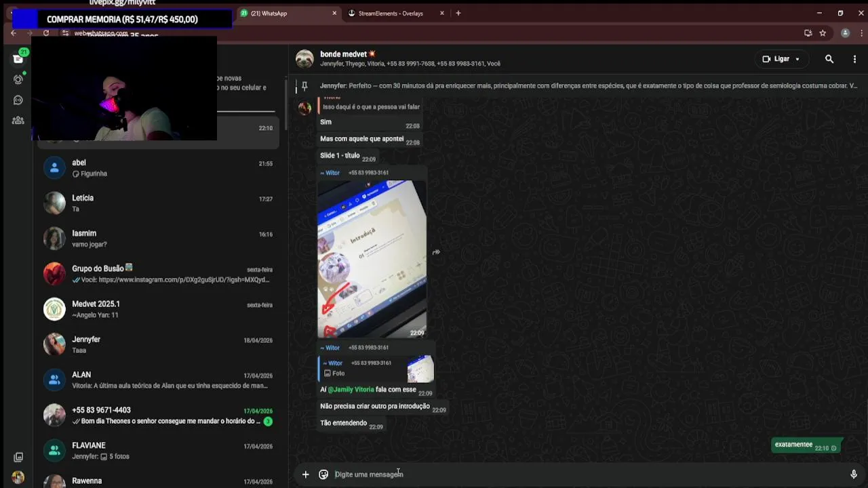Open the +55 83 9671-4403 chat
Screen dimensions: 868x488
click(157, 415)
